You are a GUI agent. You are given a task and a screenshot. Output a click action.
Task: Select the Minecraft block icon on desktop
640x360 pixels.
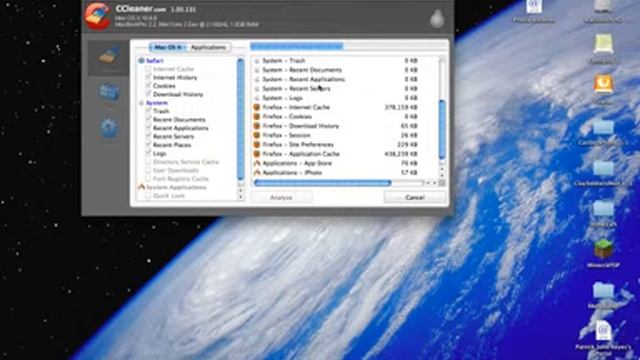pos(603,249)
